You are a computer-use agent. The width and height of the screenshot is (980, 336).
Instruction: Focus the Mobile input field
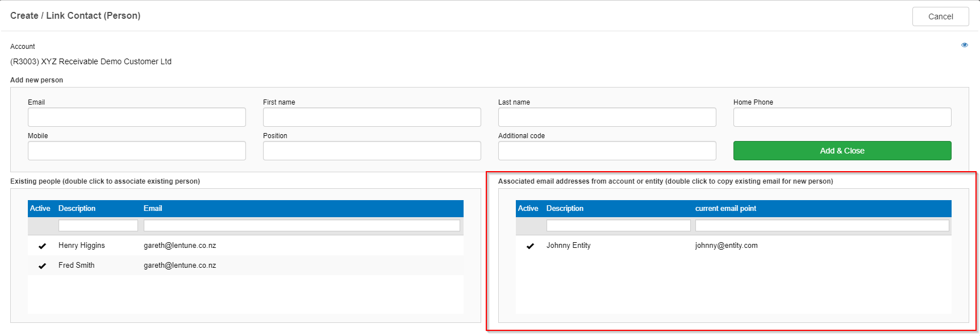[137, 151]
